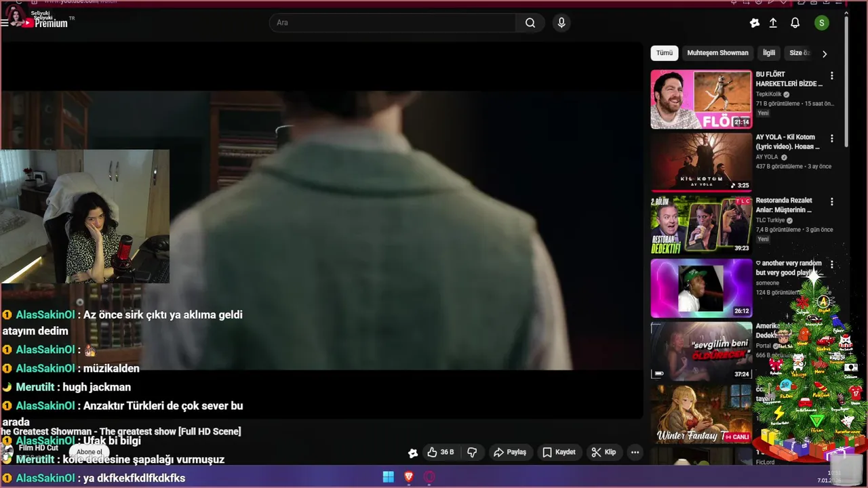Click the magnifier search button
The width and height of the screenshot is (868, 488).
(x=530, y=22)
